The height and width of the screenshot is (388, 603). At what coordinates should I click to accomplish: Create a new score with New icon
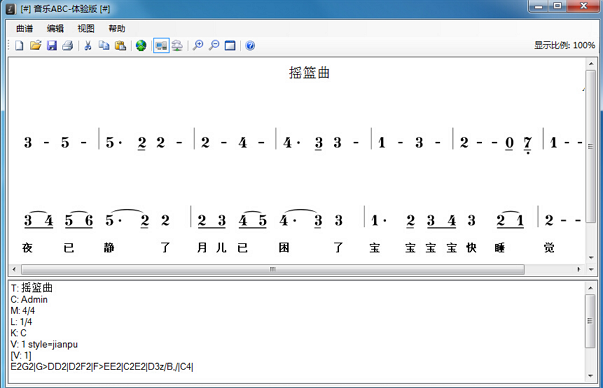click(x=19, y=45)
